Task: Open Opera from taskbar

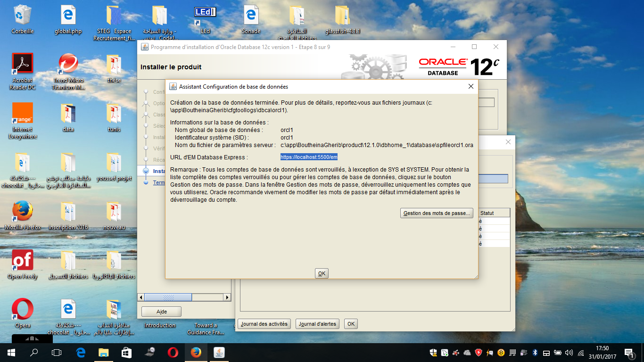Action: point(173,352)
